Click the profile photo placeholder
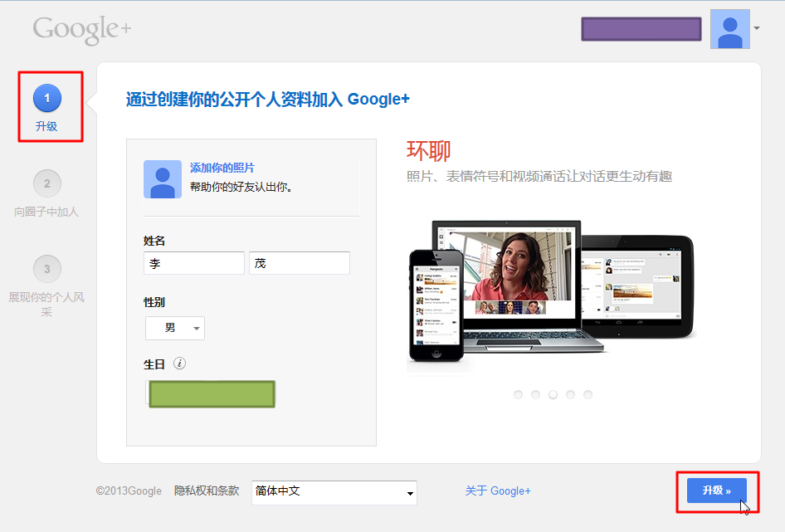Screen dimensions: 785x532 click(x=163, y=179)
